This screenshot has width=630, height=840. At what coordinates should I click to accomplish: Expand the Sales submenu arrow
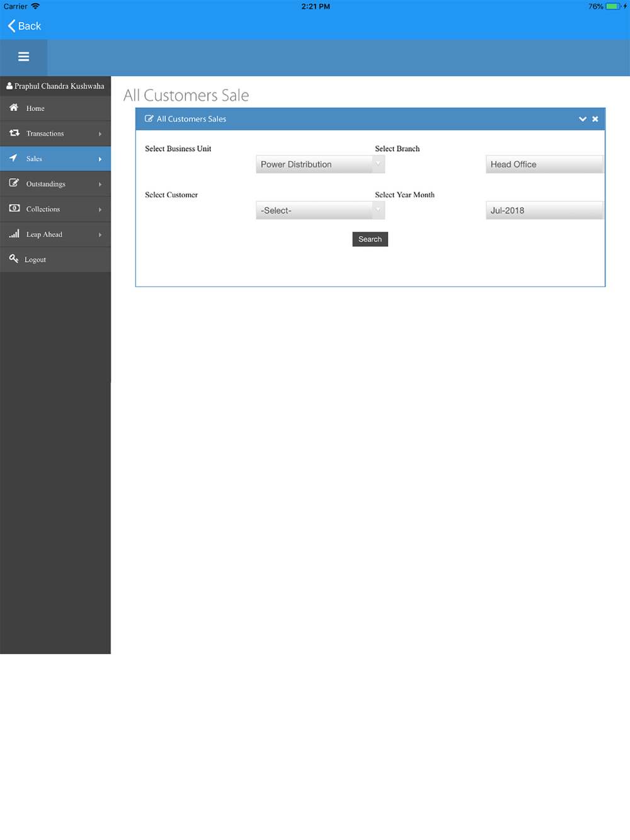[x=100, y=159]
